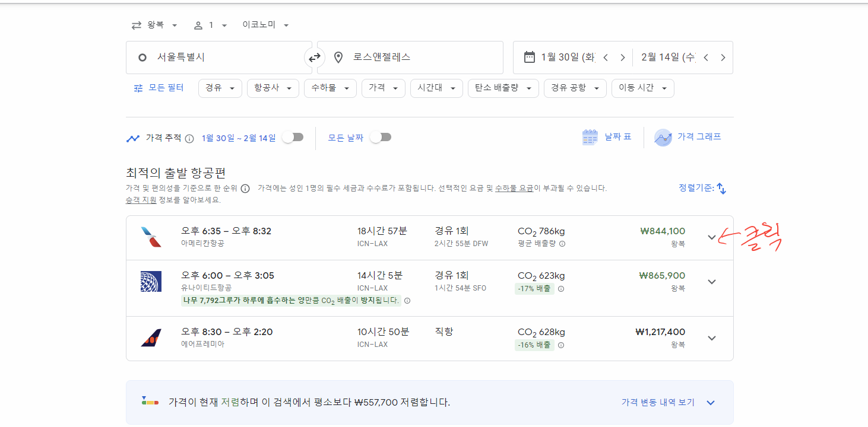Click the 날짜 표 grid icon
The height and width of the screenshot is (427, 868).
click(590, 136)
